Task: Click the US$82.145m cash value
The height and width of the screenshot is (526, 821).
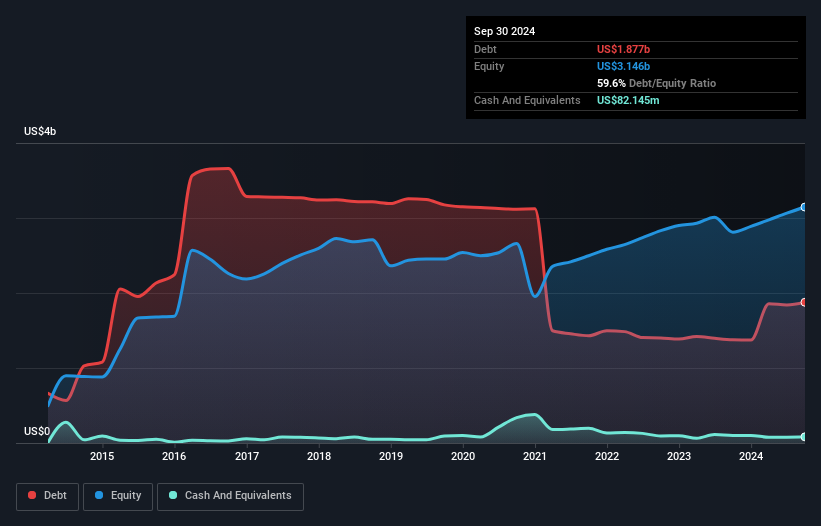Action: click(628, 100)
